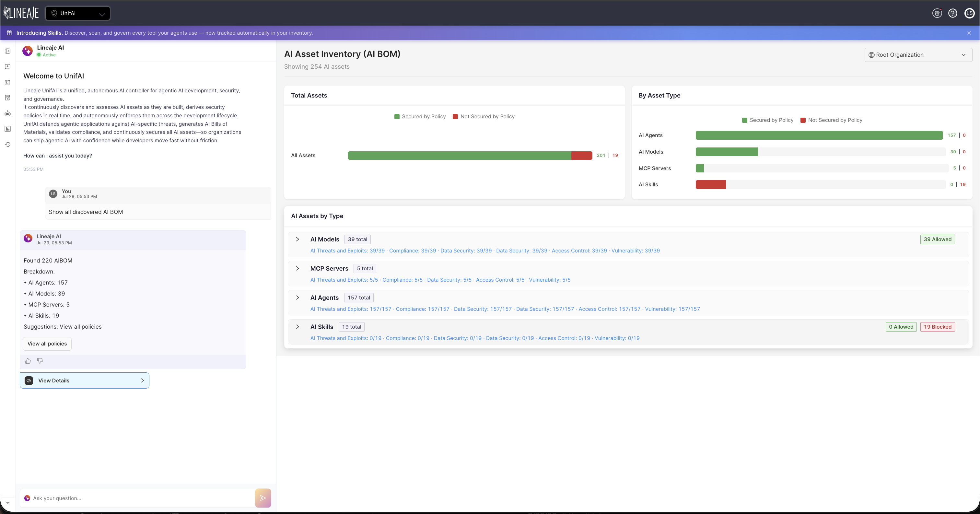Open AI Models 'Compliance: 39/39' link

click(413, 251)
